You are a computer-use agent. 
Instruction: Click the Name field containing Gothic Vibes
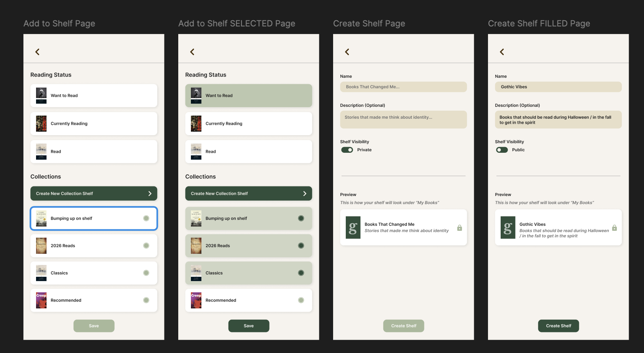[558, 87]
